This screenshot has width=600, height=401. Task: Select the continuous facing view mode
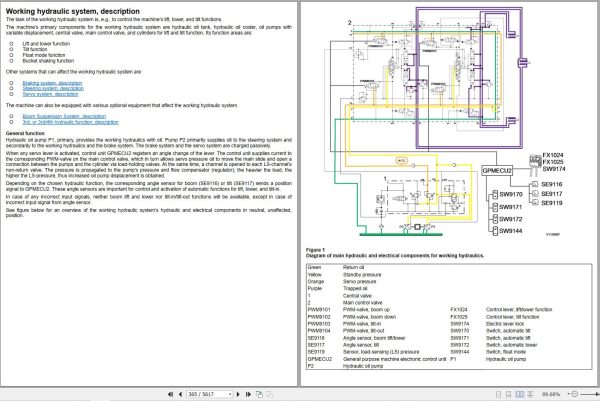(530, 394)
